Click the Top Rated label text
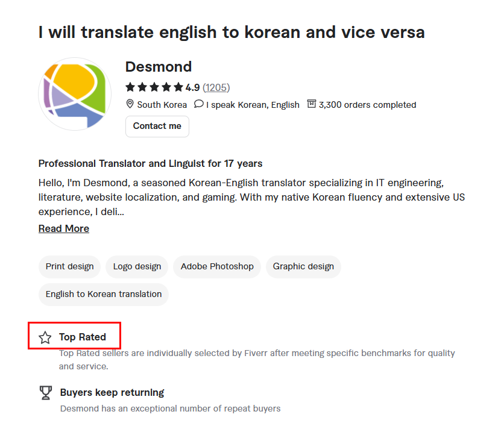 (x=83, y=337)
